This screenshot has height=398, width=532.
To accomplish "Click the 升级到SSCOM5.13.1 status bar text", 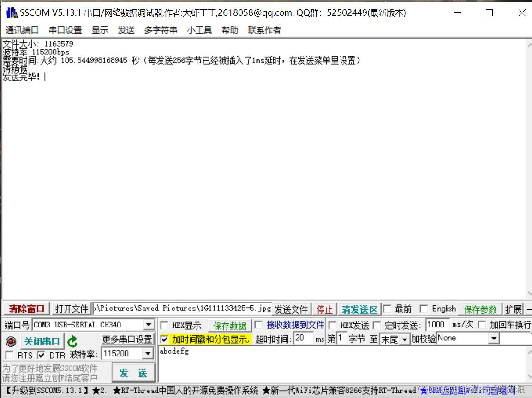I will click(x=47, y=391).
